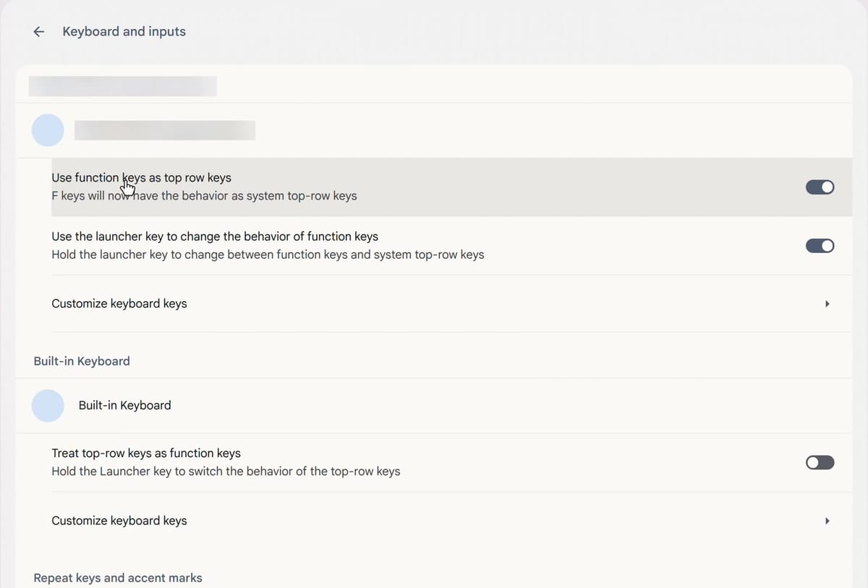
Task: Open Customize keyboard keys arrow under Built-in Keyboard
Action: [x=827, y=521]
